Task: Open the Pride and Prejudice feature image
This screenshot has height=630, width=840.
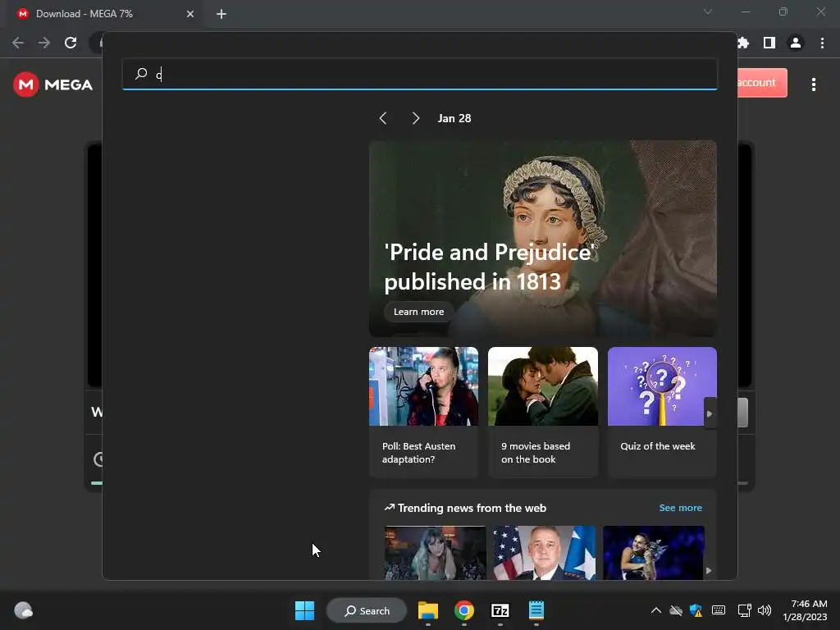Action: click(x=543, y=239)
